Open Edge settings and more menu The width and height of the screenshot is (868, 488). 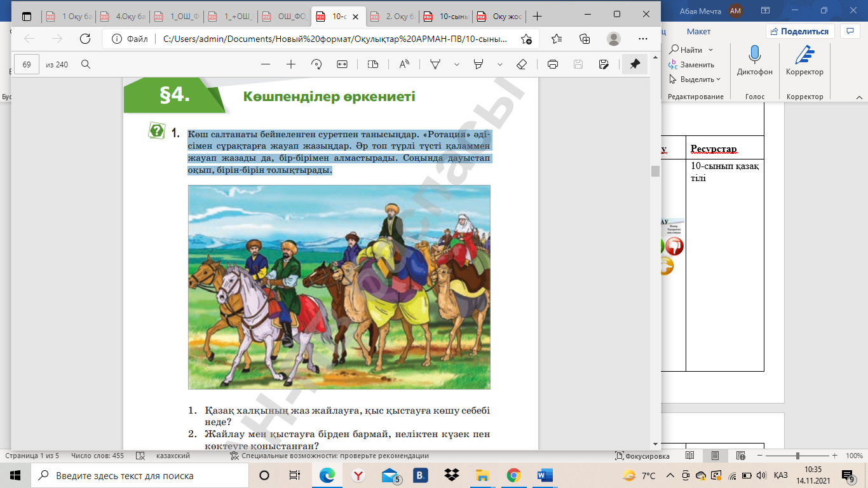tap(642, 39)
